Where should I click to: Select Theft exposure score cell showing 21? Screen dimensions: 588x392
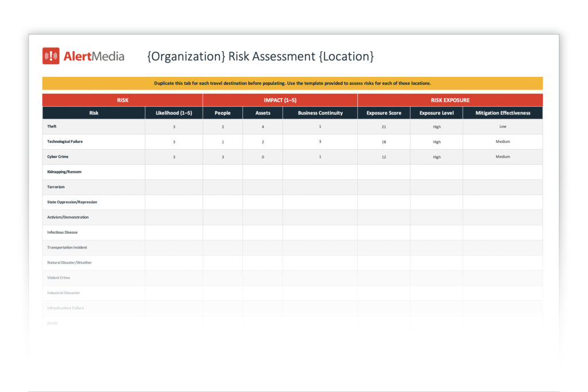tap(384, 127)
